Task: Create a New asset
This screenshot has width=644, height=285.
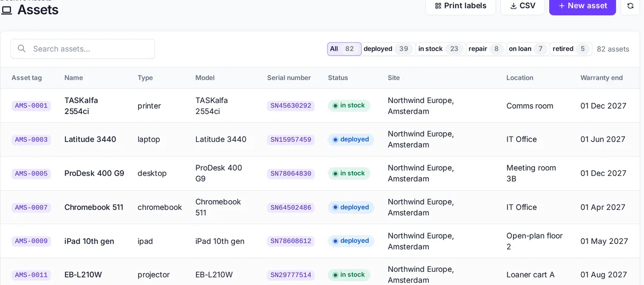Action: tap(583, 5)
